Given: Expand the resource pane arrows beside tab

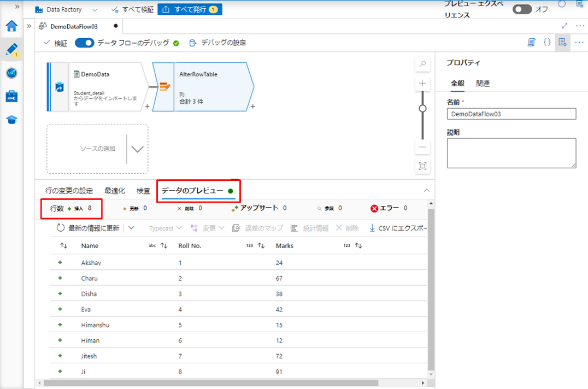Looking at the screenshot, I should coord(30,26).
